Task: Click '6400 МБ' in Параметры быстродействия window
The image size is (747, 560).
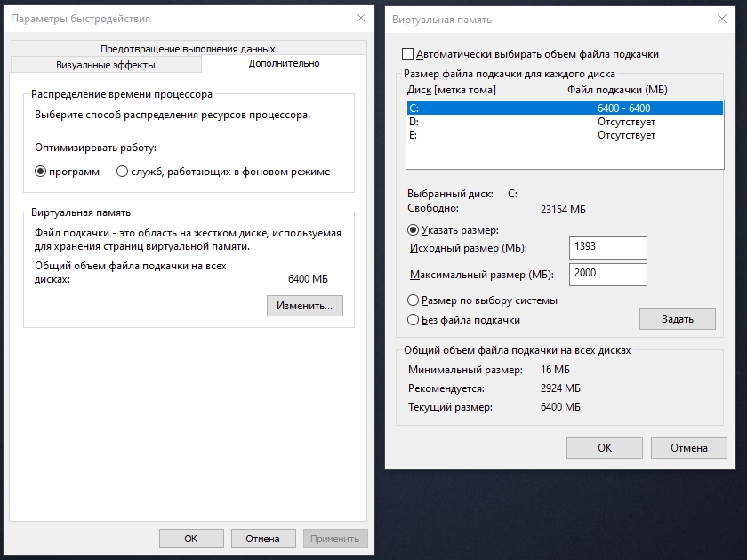Action: (308, 279)
